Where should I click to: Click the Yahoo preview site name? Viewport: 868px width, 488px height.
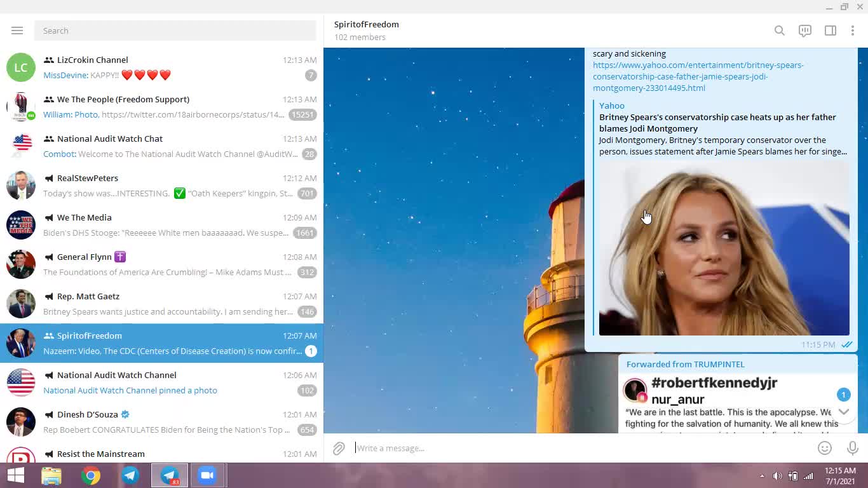[612, 105]
